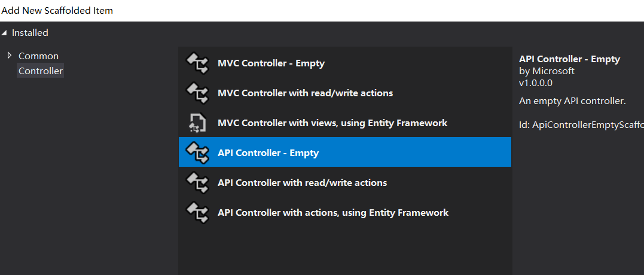Select API Controller - Empty list item

click(x=345, y=152)
